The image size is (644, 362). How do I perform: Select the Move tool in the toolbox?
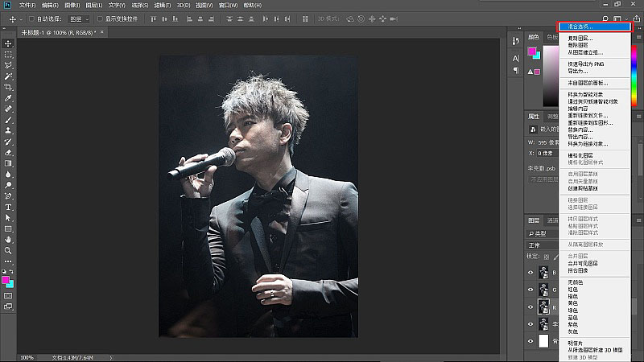(x=8, y=43)
